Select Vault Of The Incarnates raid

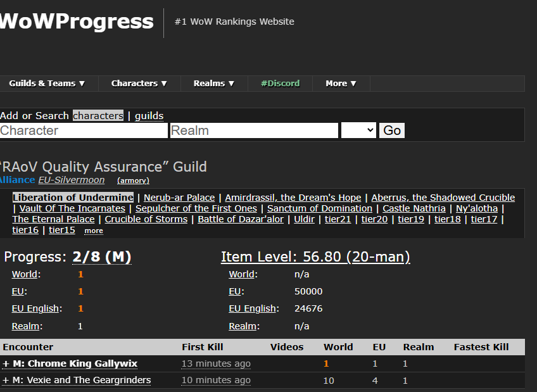tap(72, 208)
